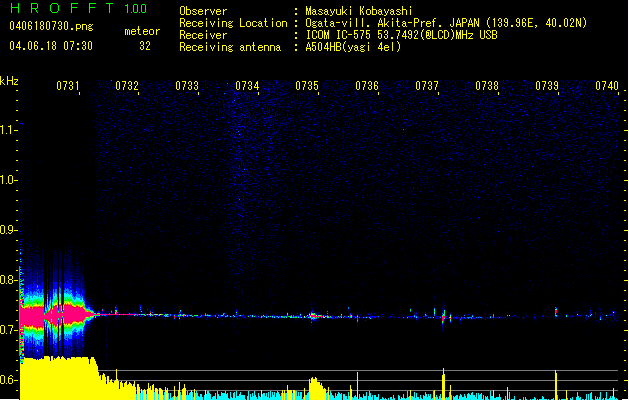Click observer name Masayuki Kobayashi
The height and width of the screenshot is (400, 629).
tap(359, 11)
